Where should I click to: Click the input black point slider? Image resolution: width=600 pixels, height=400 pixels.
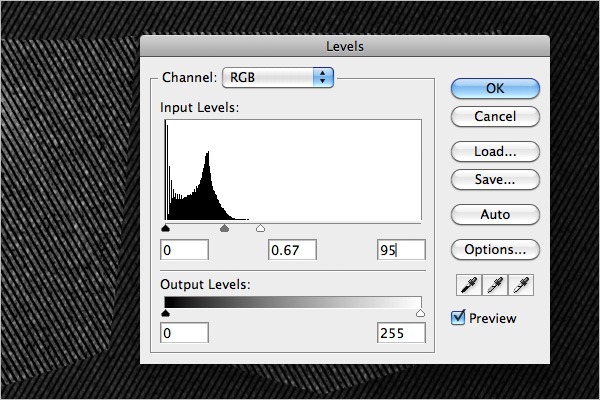165,229
